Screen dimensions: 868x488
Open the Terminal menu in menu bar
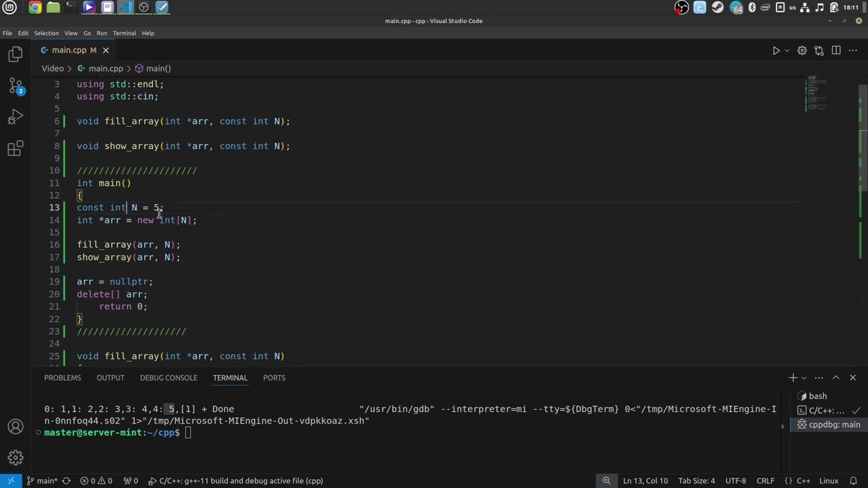click(124, 33)
